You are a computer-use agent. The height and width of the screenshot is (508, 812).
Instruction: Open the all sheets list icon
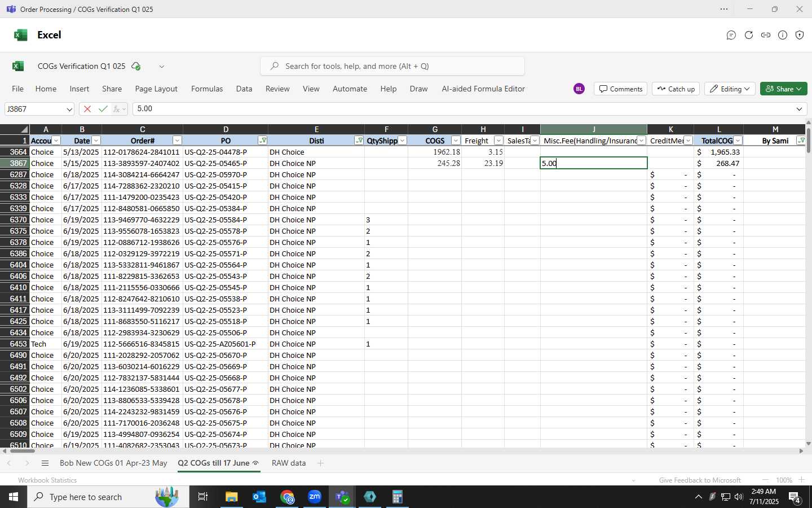[x=45, y=463]
